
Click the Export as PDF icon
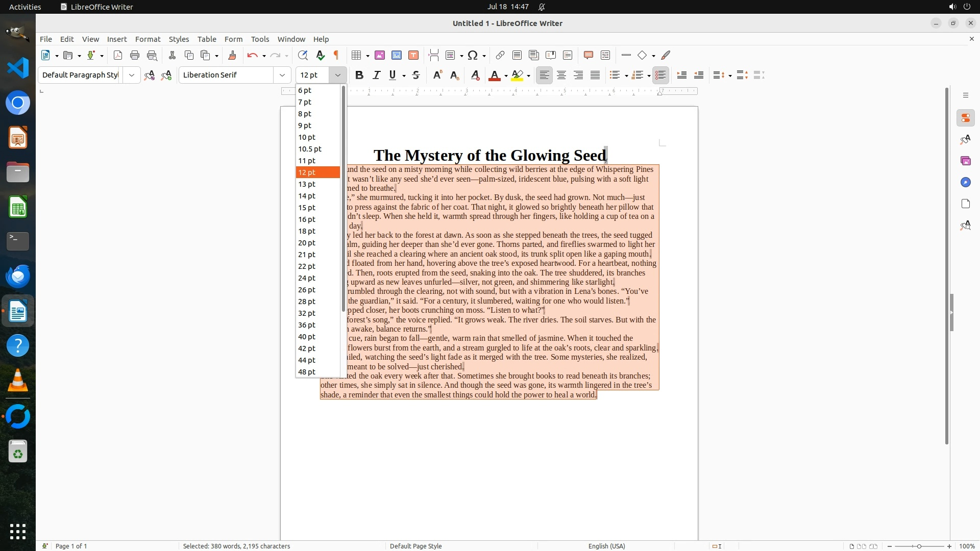[x=118, y=55]
